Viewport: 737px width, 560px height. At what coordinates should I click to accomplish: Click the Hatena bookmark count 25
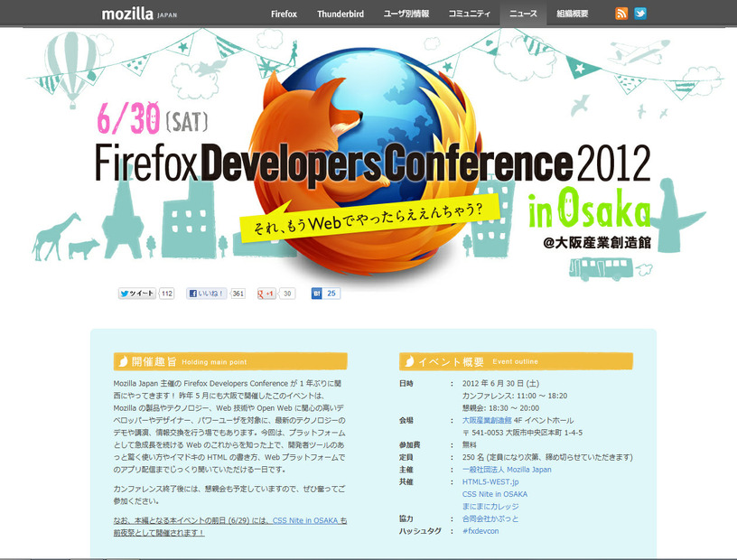331,294
